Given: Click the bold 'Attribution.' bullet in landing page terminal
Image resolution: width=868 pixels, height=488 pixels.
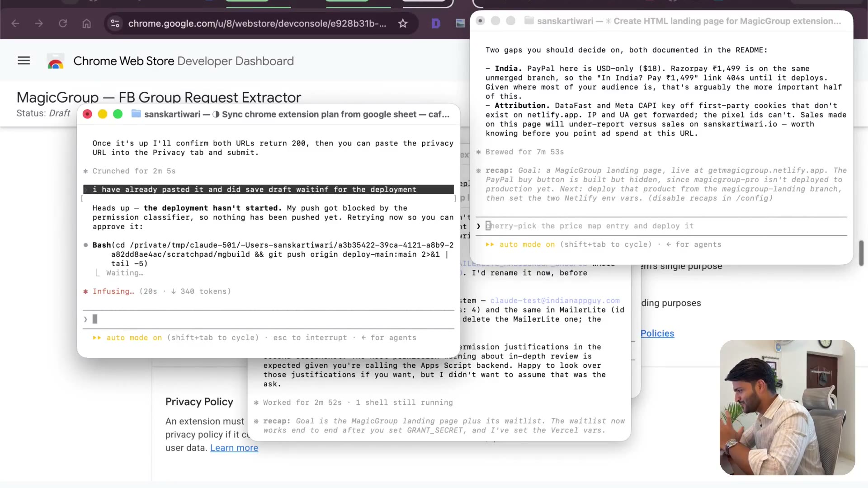Looking at the screenshot, I should 522,105.
